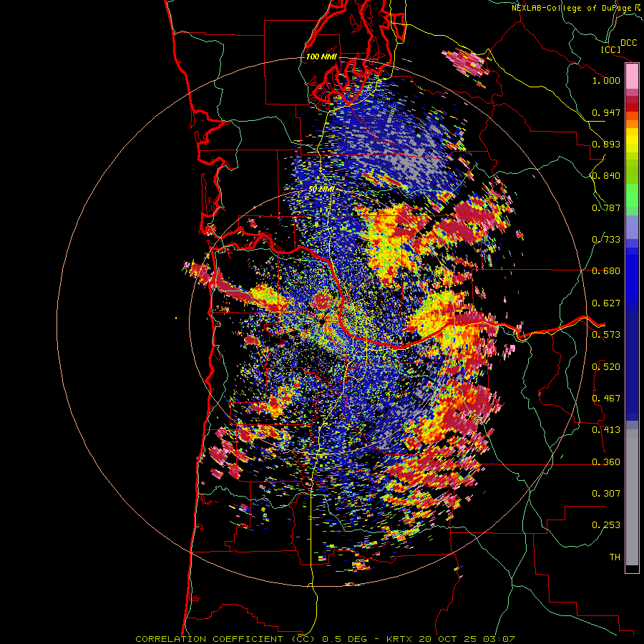Select the black swatch at scale bottom

(632, 568)
